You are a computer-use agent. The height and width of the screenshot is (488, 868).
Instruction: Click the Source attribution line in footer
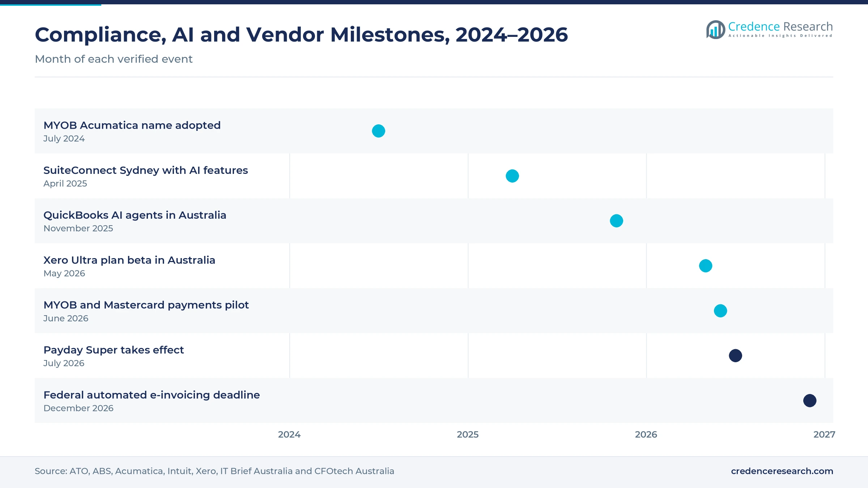point(214,471)
